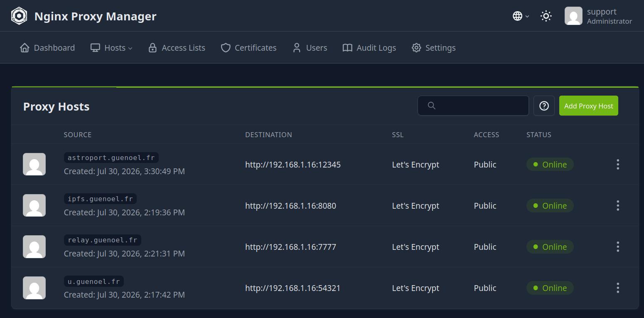Image resolution: width=644 pixels, height=318 pixels.
Task: Open the Access Lists page
Action: 177,48
